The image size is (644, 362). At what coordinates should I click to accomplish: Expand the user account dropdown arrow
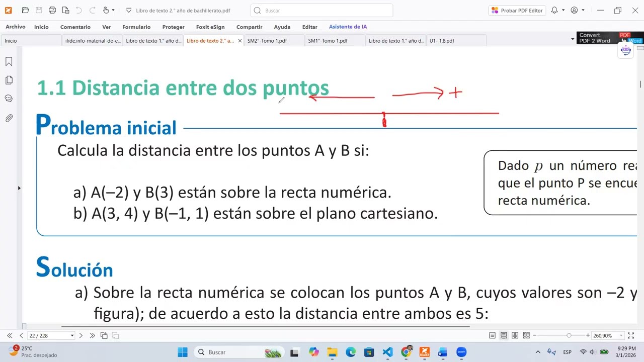583,10
